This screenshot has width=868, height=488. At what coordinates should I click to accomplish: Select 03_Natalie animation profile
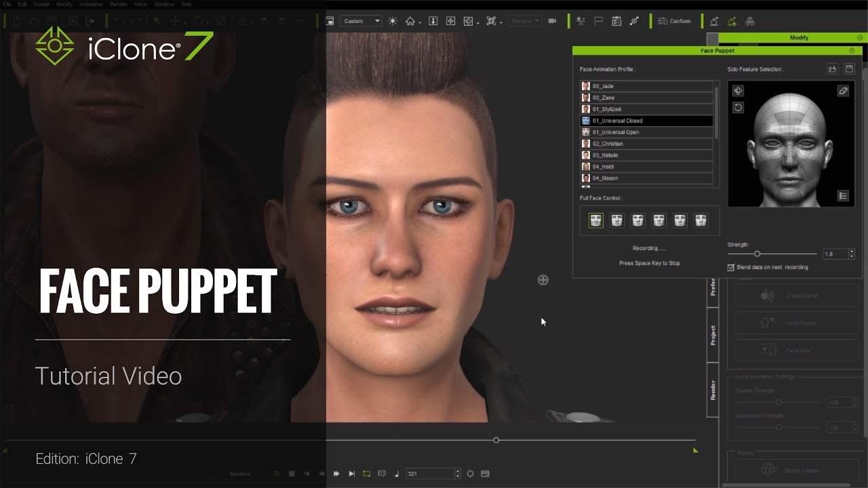[647, 155]
